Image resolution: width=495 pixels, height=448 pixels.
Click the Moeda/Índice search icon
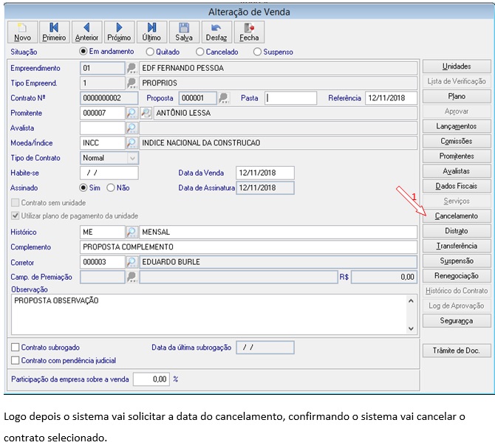point(132,143)
